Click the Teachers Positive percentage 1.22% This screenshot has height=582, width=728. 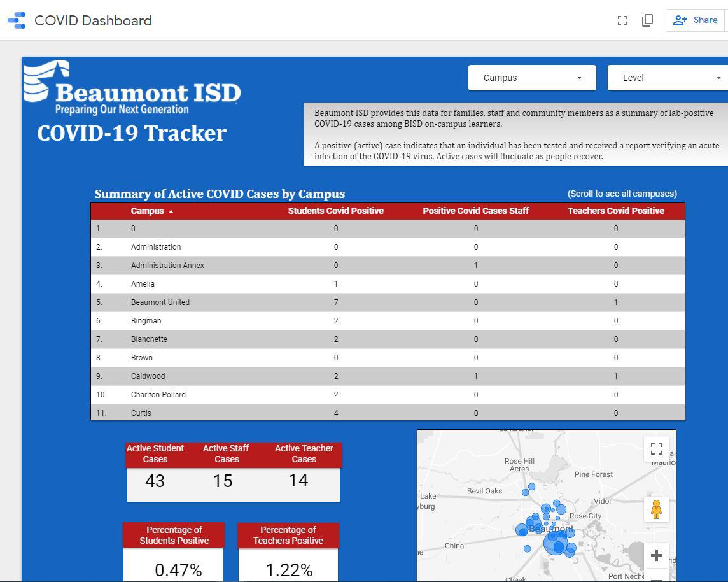290,570
